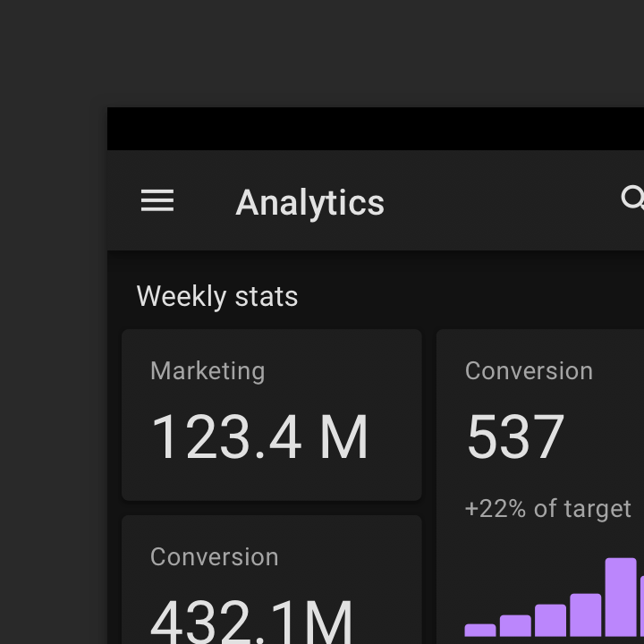The height and width of the screenshot is (644, 644).
Task: Select the Conversion label above 537
Action: tap(529, 371)
